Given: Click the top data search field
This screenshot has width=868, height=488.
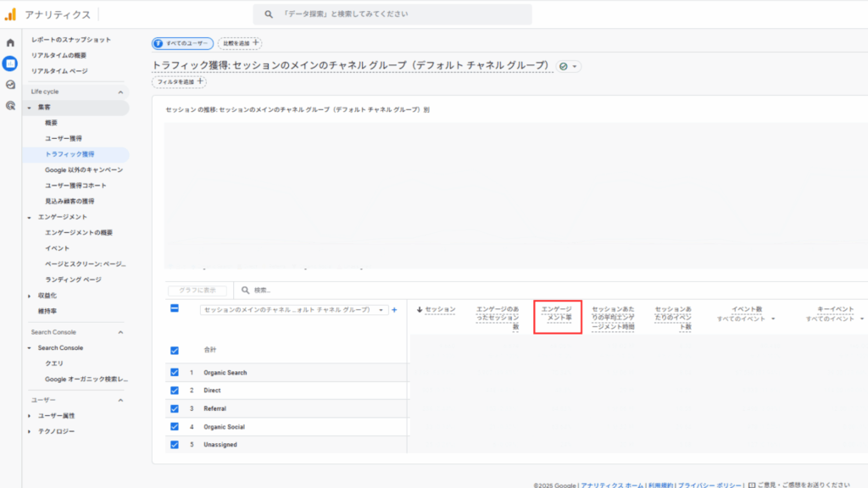Looking at the screenshot, I should point(392,14).
